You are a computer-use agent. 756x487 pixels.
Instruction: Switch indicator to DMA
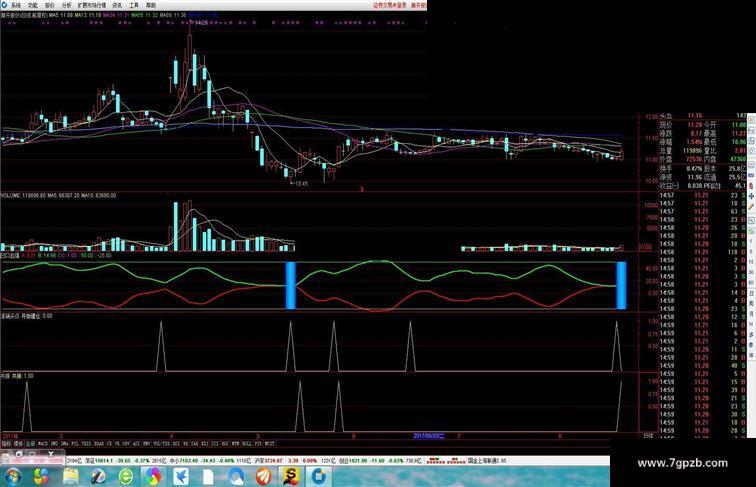65,443
